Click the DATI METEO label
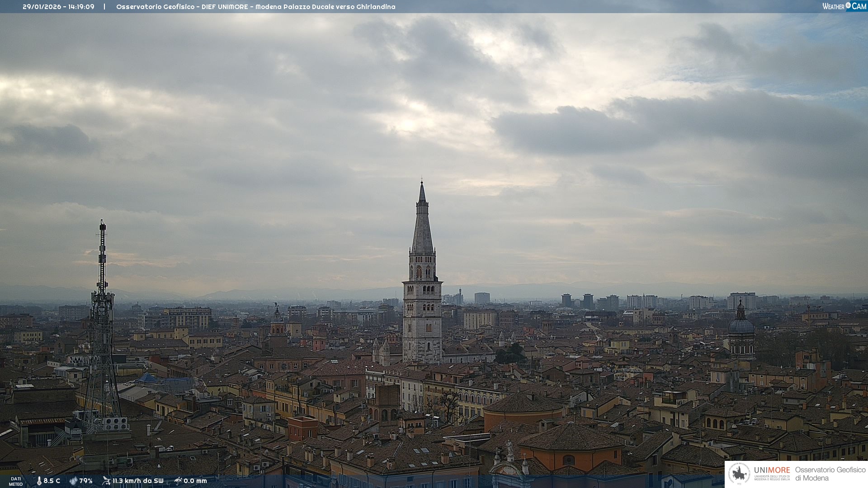This screenshot has width=868, height=488. (16, 481)
